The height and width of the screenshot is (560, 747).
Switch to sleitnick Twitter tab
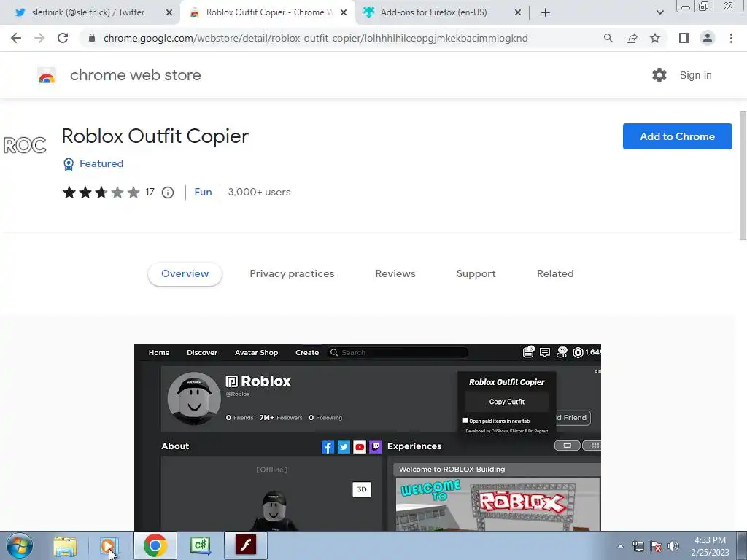(88, 12)
